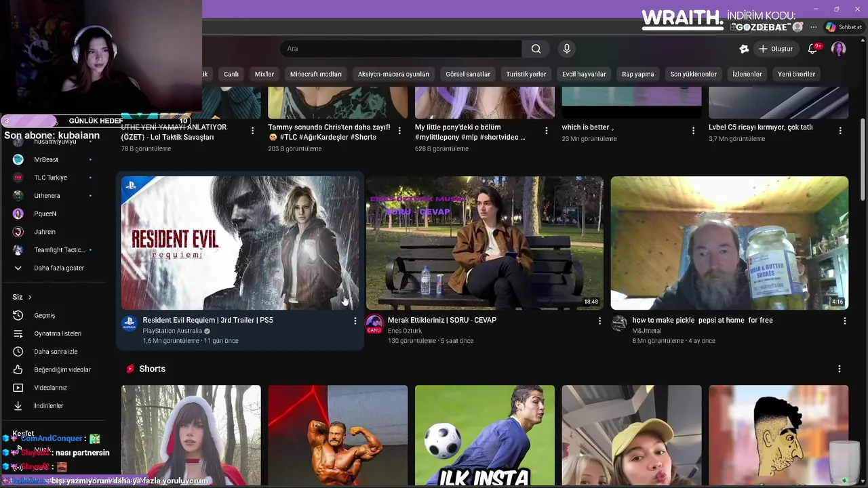This screenshot has width=868, height=488.
Task: Open options for Tammy sonunda short
Action: tap(399, 131)
